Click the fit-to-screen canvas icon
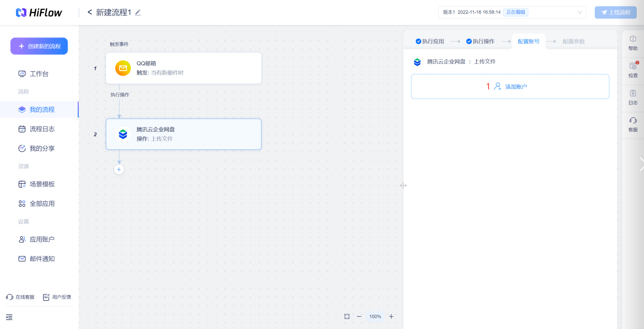Screen dimensions: 644x329 click(x=347, y=317)
